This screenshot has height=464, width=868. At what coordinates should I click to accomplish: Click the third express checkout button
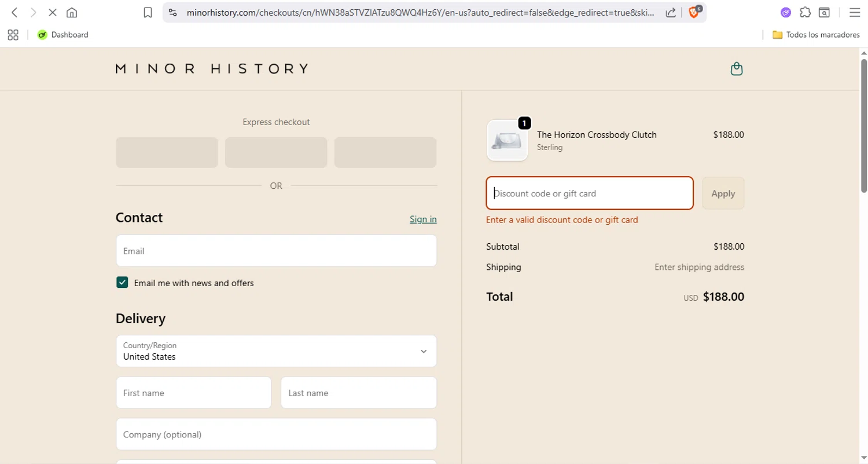pos(385,152)
